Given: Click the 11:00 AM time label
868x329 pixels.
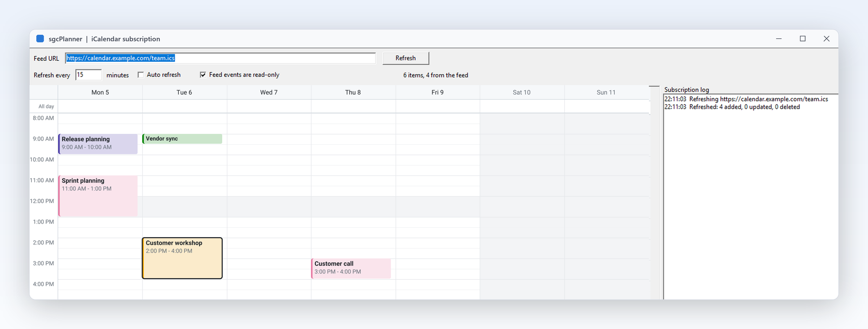Looking at the screenshot, I should pos(42,181).
